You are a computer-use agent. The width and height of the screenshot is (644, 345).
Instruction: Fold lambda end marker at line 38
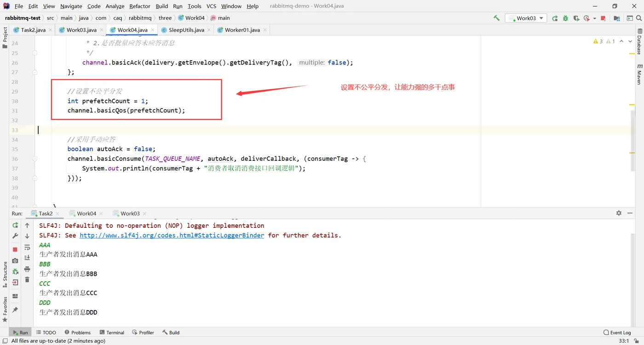point(35,178)
